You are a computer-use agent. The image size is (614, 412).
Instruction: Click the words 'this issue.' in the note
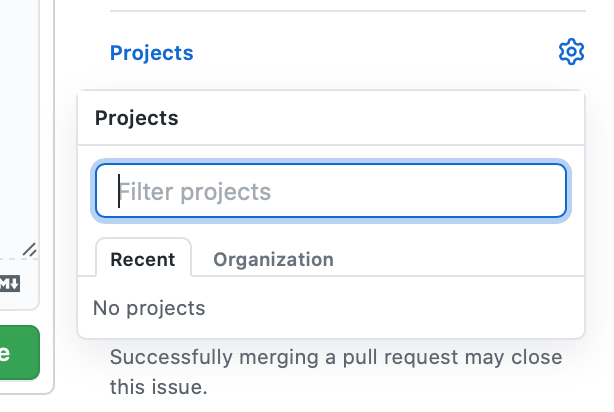pos(159,387)
